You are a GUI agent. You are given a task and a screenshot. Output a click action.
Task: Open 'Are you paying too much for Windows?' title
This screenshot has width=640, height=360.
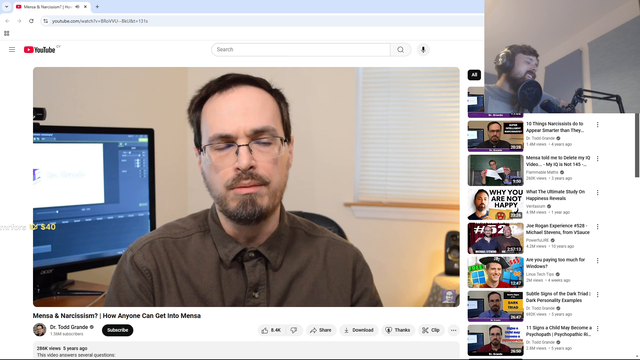[x=555, y=263]
